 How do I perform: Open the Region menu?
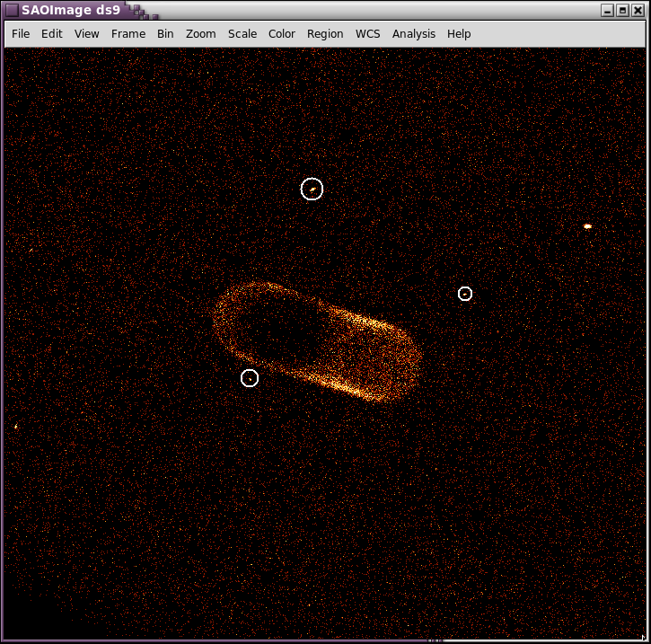point(325,33)
